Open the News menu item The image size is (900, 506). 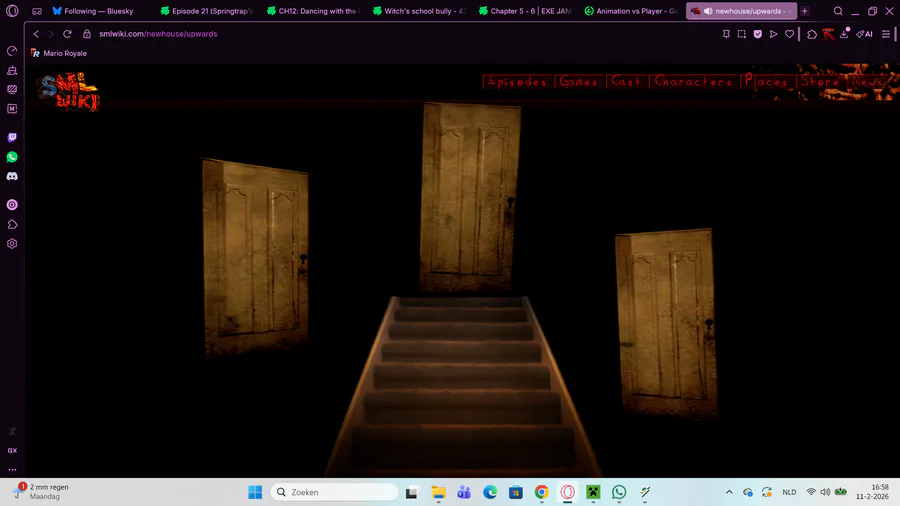point(867,81)
